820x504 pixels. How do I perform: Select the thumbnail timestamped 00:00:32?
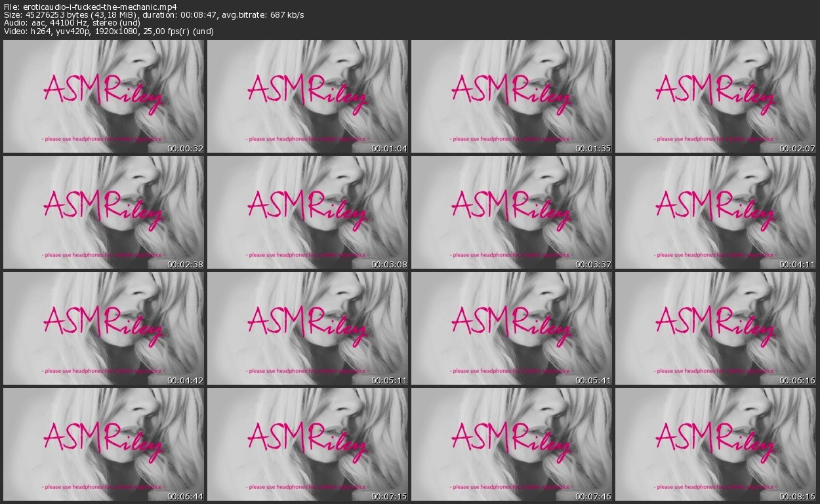point(104,96)
